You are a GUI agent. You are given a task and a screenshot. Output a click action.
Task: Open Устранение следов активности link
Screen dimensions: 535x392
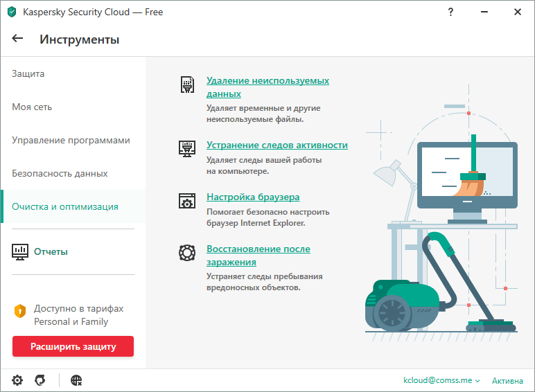(277, 145)
